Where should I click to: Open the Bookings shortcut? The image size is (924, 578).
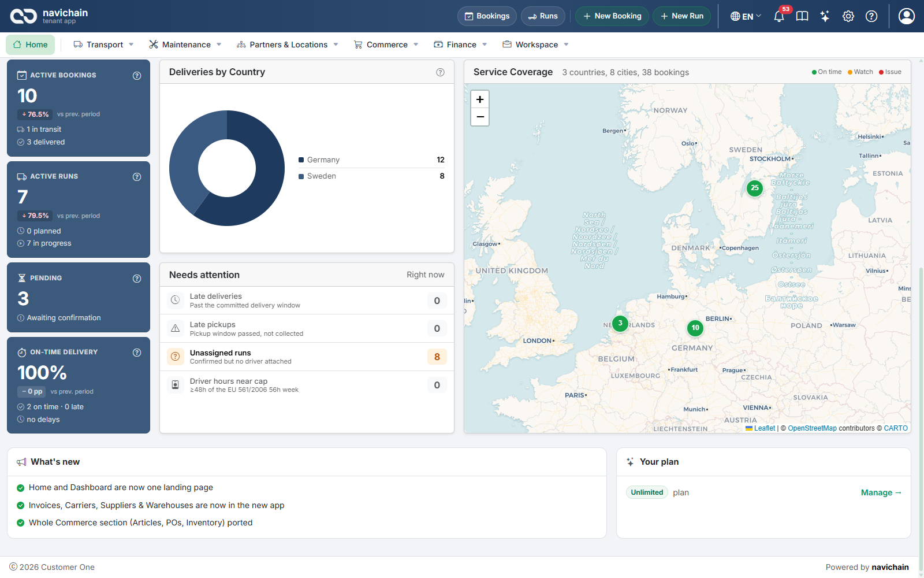(487, 16)
